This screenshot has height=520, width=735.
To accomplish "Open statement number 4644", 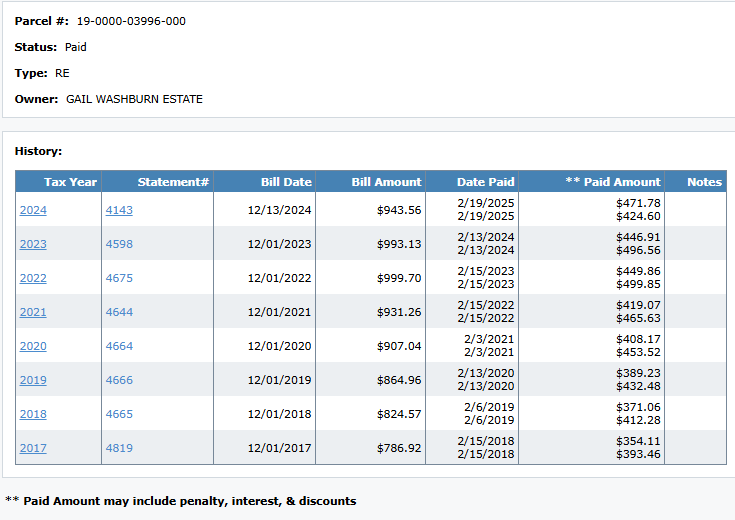I will tap(119, 312).
